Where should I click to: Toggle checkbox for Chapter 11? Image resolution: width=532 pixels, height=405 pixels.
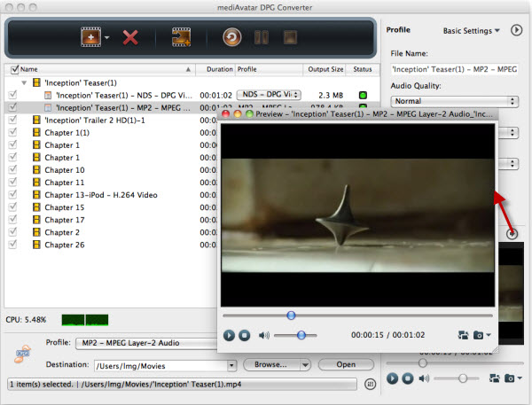[x=12, y=182]
